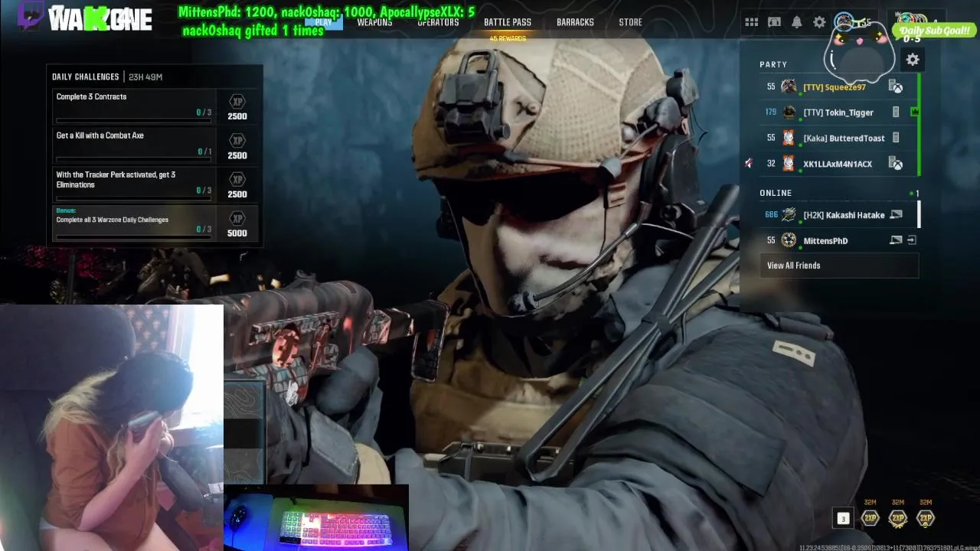This screenshot has width=980, height=551.
Task: Click the Online section header
Action: [776, 193]
